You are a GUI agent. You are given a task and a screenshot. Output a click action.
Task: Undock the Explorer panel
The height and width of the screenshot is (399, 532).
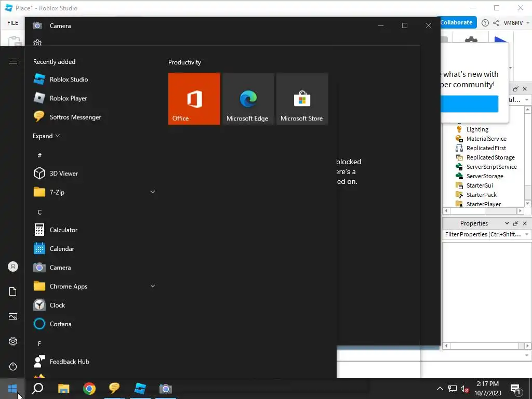point(516,89)
